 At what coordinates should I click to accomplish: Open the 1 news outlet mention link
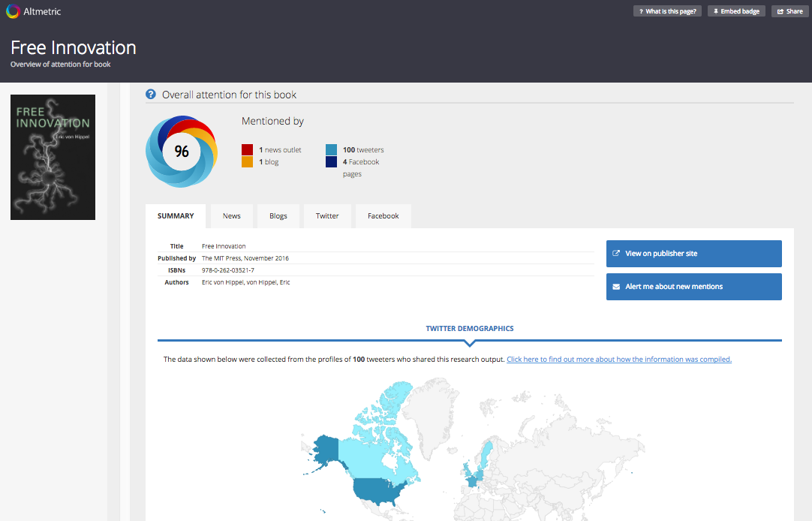point(280,149)
